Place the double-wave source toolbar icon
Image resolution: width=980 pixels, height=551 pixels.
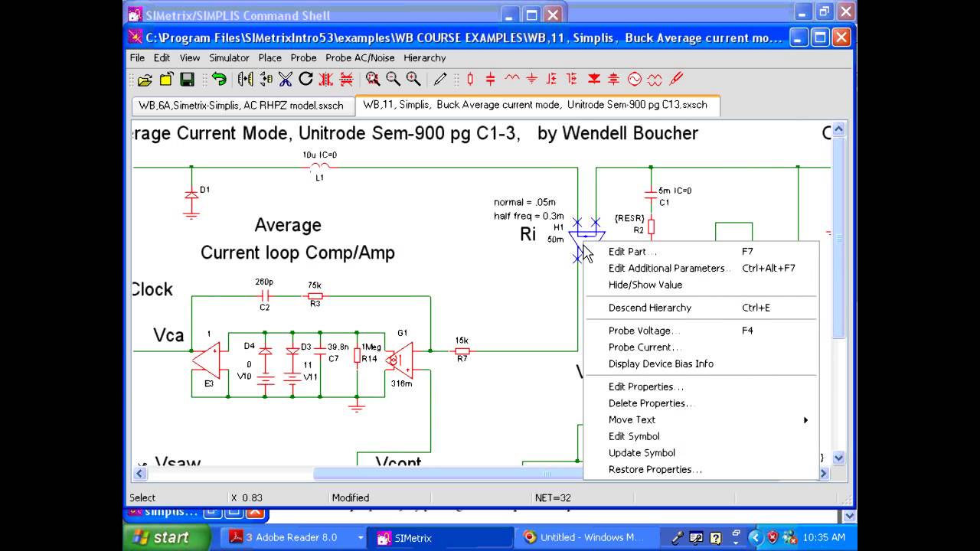pos(655,79)
